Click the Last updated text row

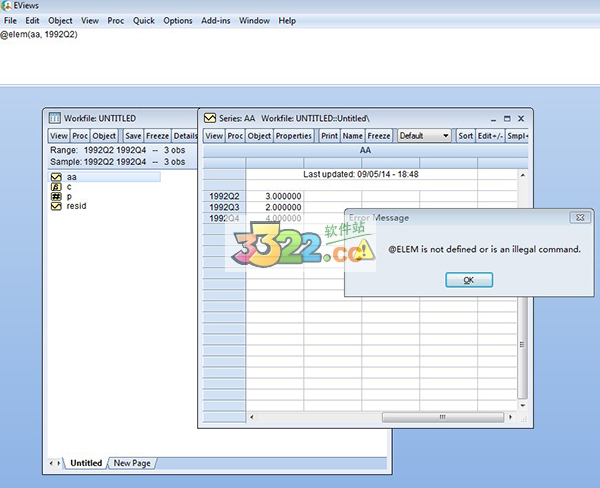pyautogui.click(x=361, y=174)
